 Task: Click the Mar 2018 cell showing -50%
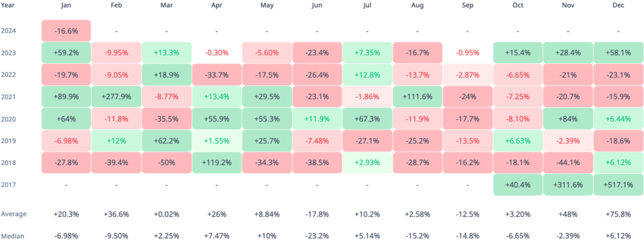(x=166, y=163)
